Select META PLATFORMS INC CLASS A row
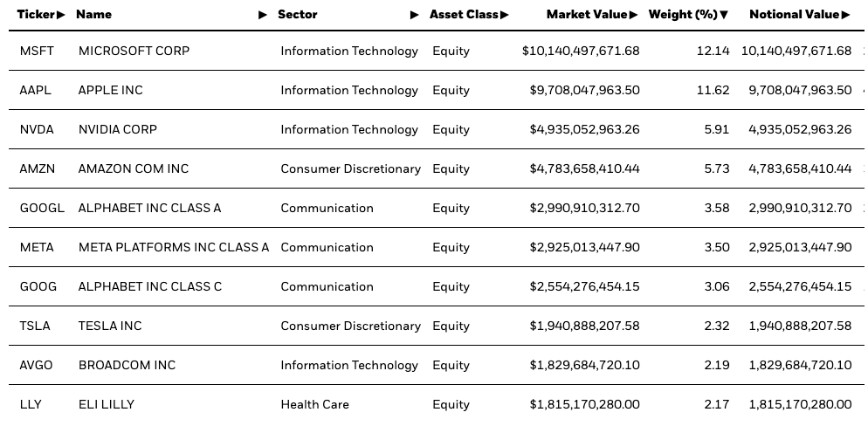This screenshot has width=868, height=426. 437,247
